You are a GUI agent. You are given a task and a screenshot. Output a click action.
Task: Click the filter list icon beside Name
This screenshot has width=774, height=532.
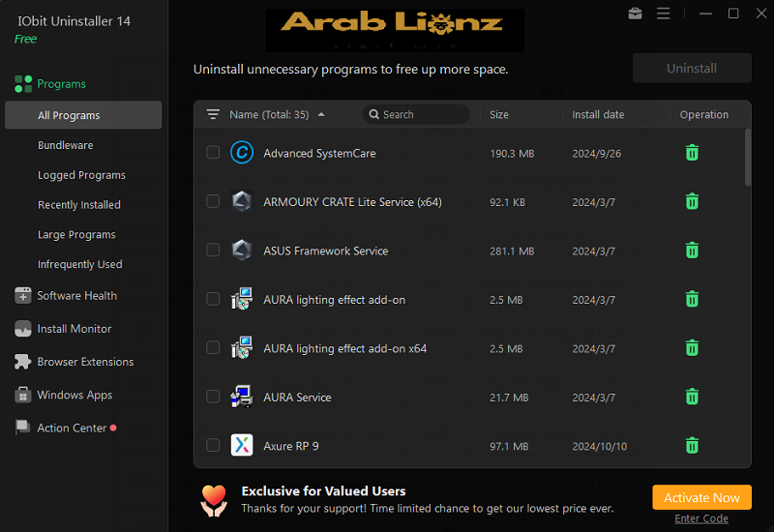(213, 114)
